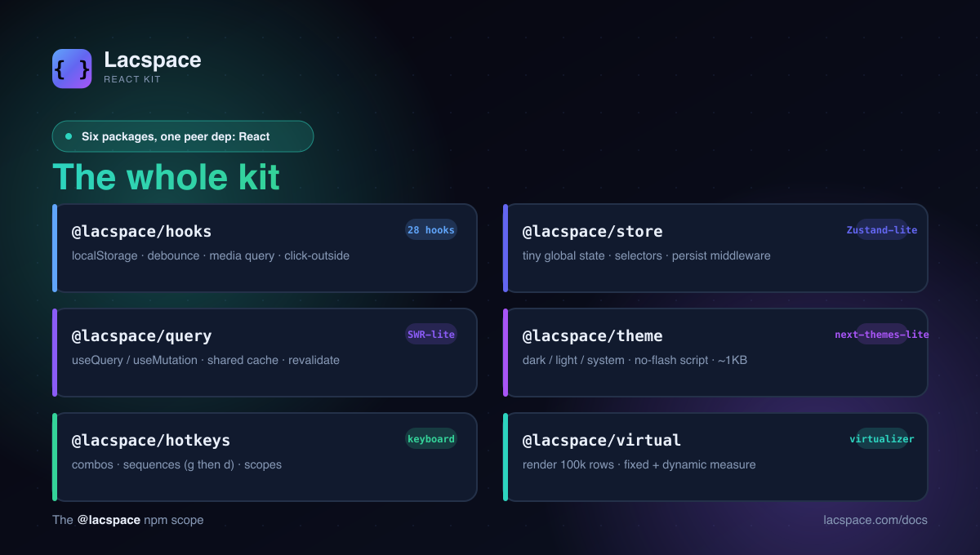
Task: Click the 'combos · sequences (g then d)' description
Action: click(176, 464)
